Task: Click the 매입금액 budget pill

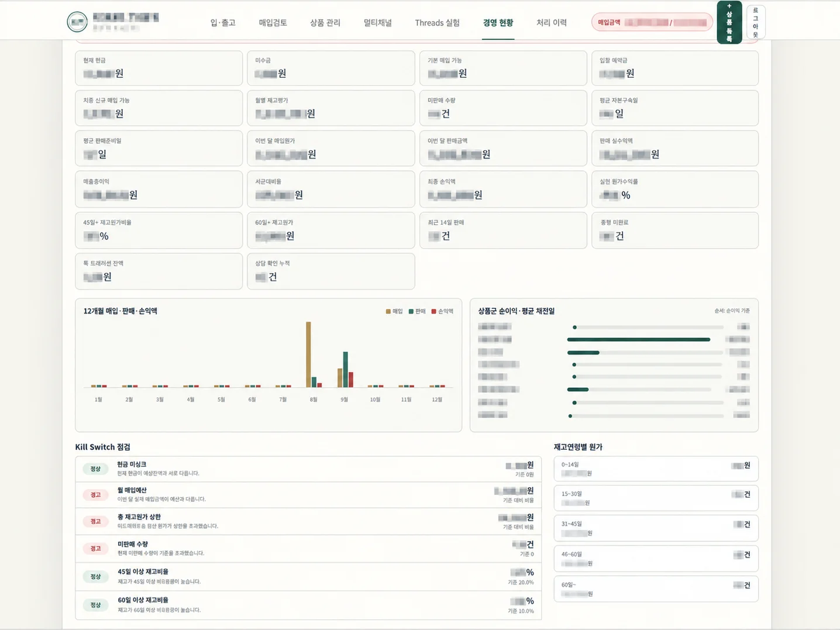Action: 652,22
